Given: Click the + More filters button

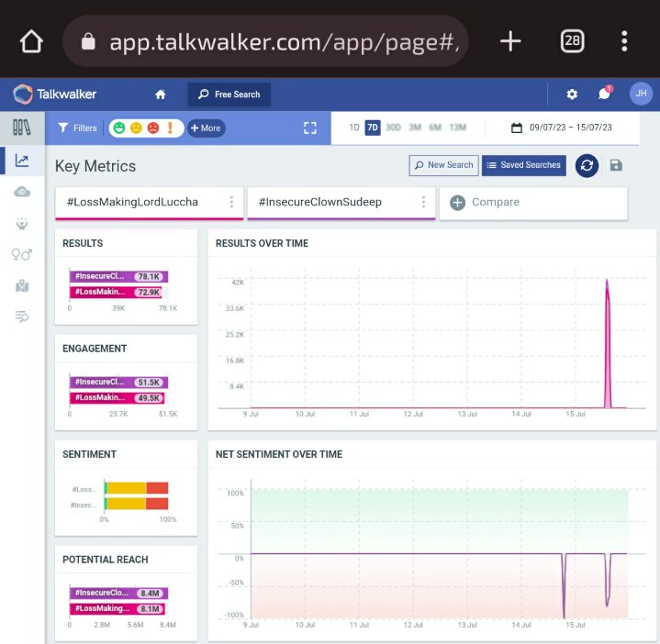Looking at the screenshot, I should 206,128.
